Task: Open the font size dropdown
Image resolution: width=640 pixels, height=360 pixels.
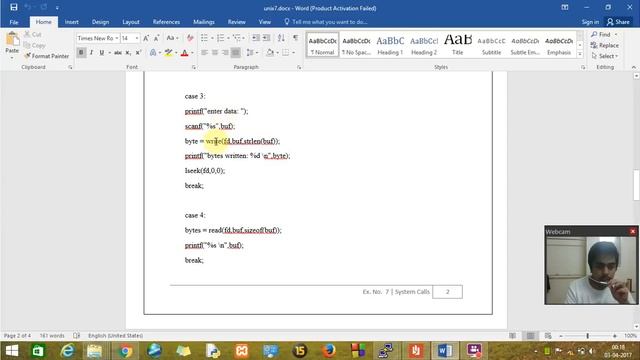Action: point(137,38)
